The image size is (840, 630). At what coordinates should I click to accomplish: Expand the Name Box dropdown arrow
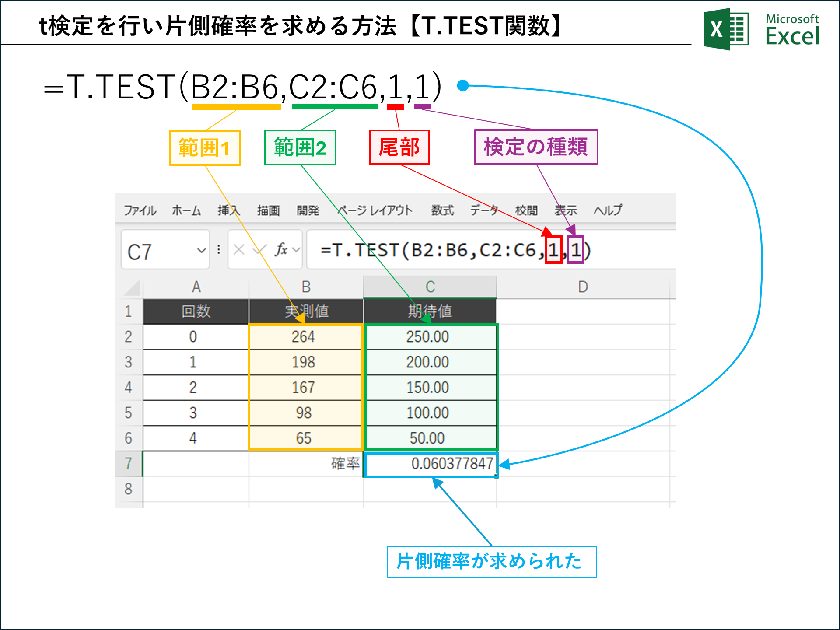201,251
